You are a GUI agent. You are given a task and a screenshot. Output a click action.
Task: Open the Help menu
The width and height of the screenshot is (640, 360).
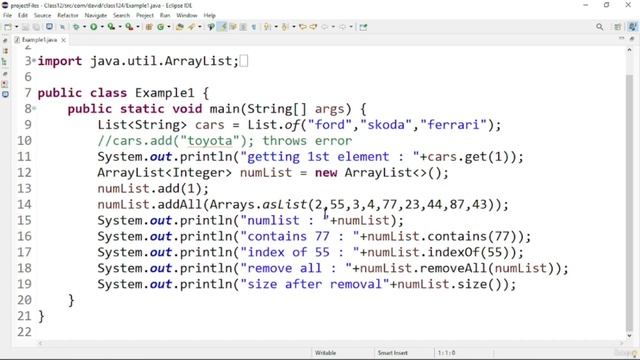click(x=209, y=16)
